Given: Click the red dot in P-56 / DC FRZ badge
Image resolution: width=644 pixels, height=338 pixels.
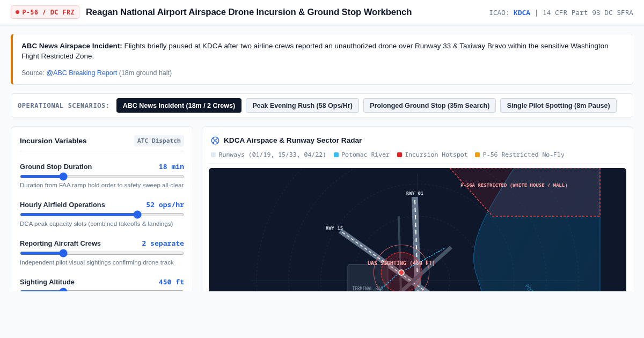Looking at the screenshot, I should coord(18,12).
